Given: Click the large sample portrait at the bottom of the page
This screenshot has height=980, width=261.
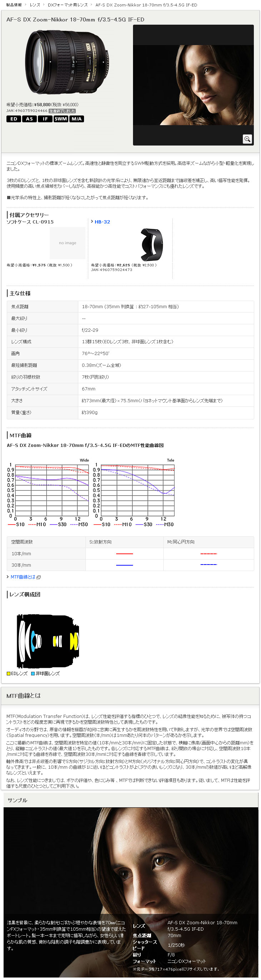Looking at the screenshot, I should [x=131, y=892].
